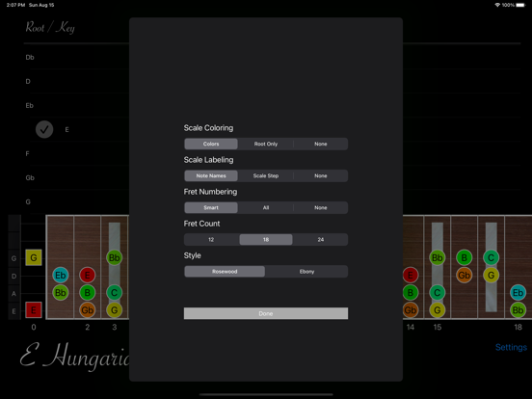Tap Bb note on A string, first fret
This screenshot has width=532, height=399.
[x=61, y=292]
